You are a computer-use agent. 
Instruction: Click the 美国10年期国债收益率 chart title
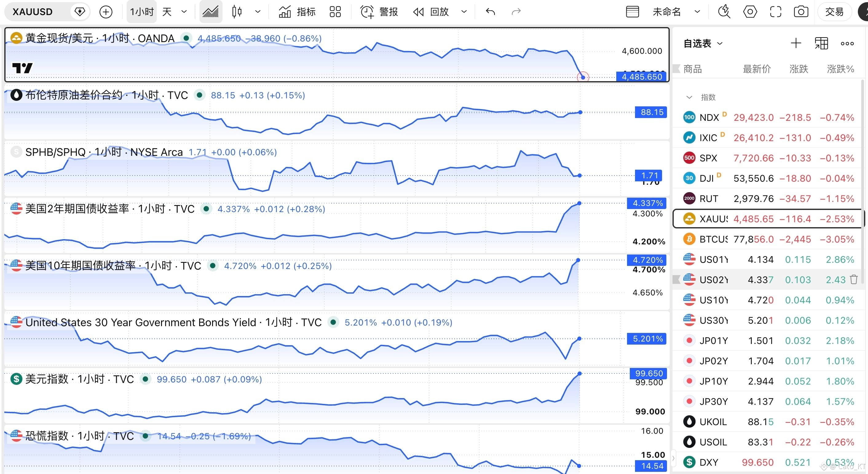pos(81,266)
